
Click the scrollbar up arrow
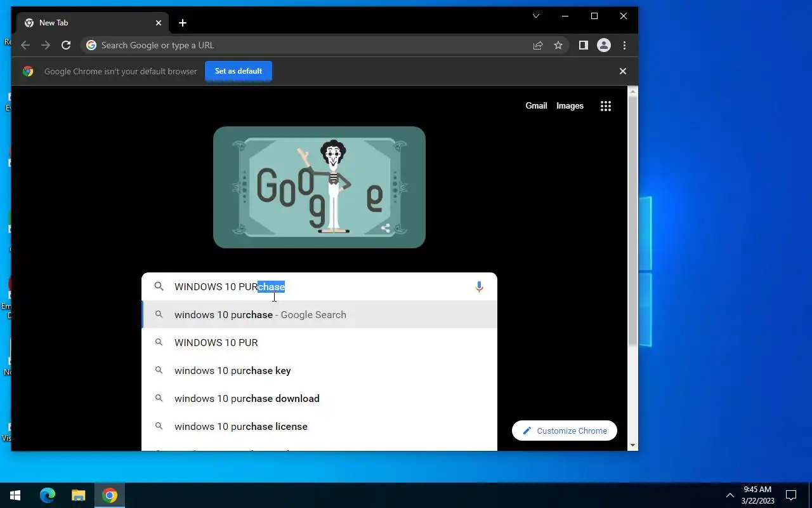pyautogui.click(x=632, y=92)
